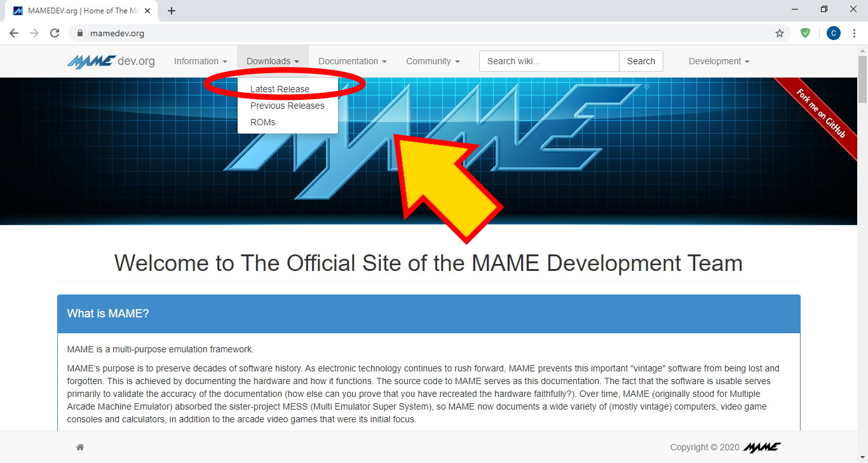The height and width of the screenshot is (463, 868).
Task: Reload the mamedev.org page
Action: click(55, 33)
